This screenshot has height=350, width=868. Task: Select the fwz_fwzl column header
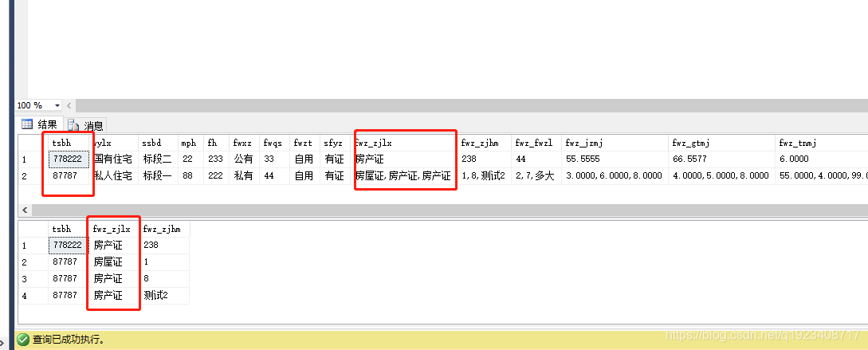click(536, 143)
